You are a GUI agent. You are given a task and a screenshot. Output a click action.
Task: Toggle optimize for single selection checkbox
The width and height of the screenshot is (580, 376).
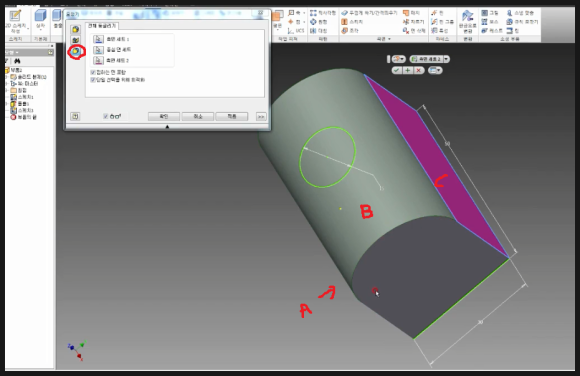(93, 80)
